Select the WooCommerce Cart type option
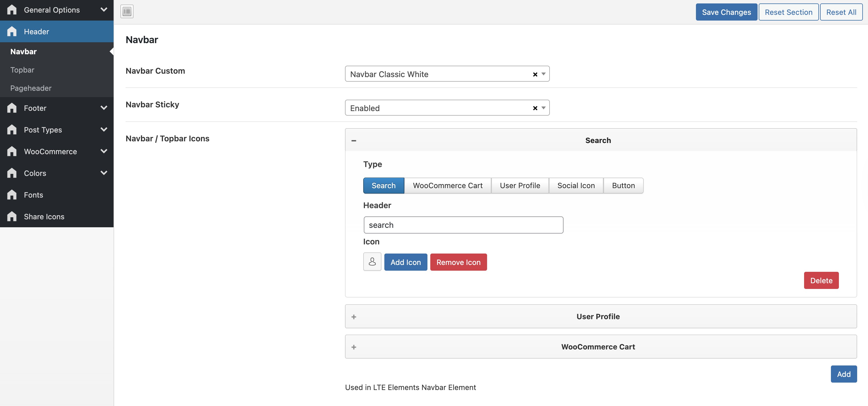This screenshot has width=868, height=406. pos(447,186)
